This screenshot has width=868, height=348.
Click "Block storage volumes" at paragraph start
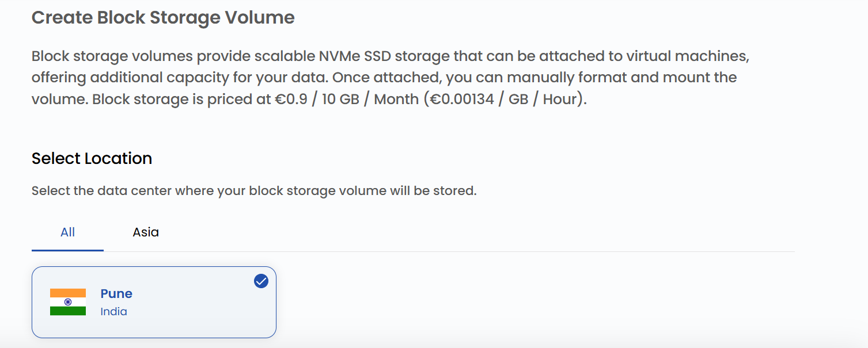tap(113, 57)
